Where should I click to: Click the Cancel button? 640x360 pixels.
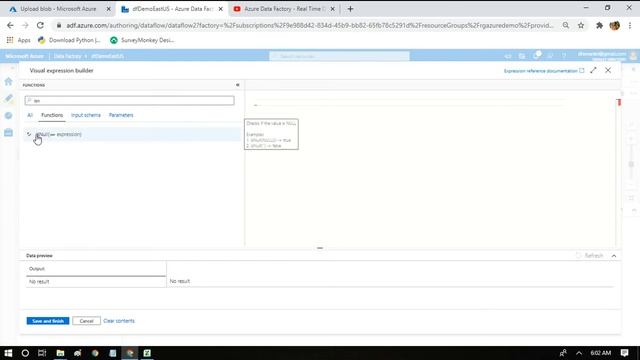(x=87, y=321)
